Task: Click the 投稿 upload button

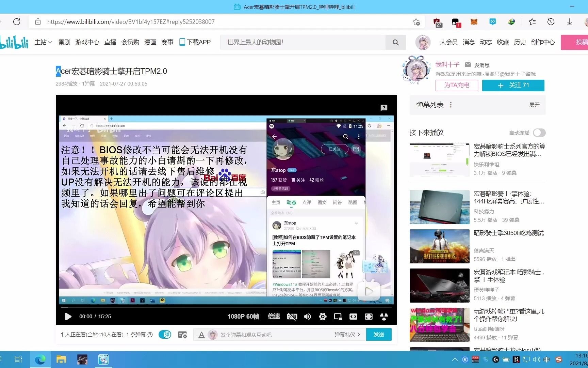Action: (x=575, y=42)
